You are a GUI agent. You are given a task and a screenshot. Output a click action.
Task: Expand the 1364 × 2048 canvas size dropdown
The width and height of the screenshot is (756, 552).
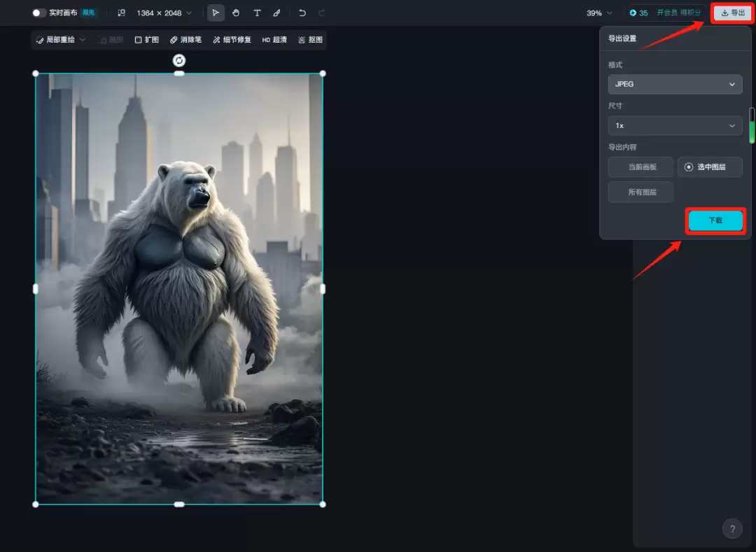point(164,13)
